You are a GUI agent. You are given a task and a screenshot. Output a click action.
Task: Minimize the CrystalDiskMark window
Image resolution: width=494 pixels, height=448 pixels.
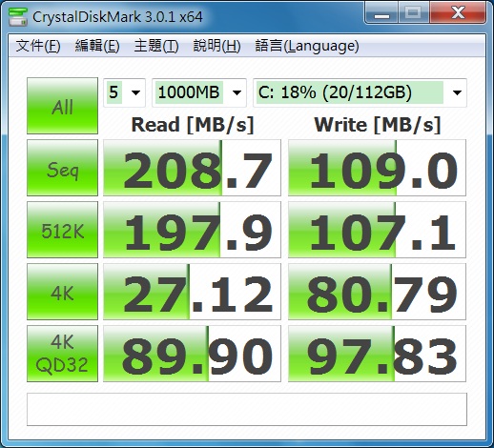[381, 13]
